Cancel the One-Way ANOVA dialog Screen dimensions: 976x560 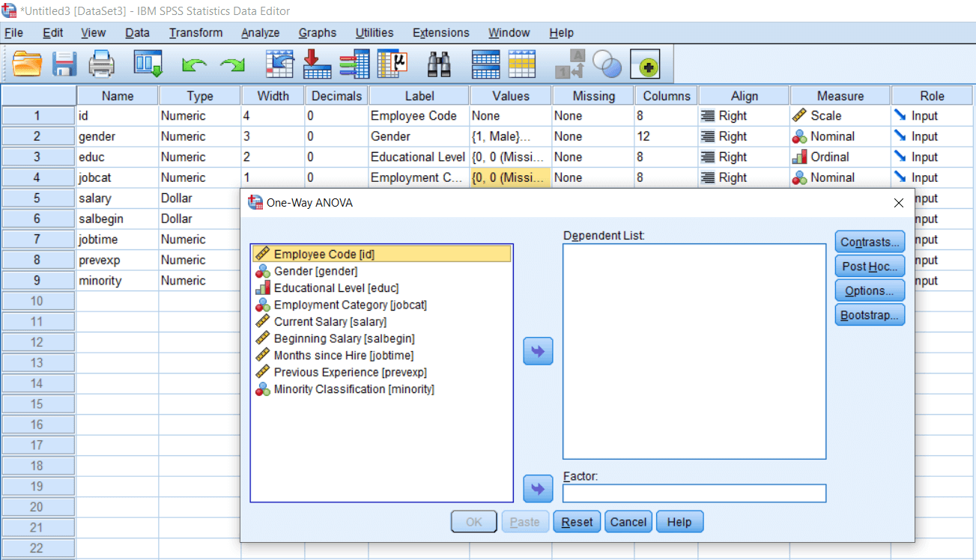628,522
